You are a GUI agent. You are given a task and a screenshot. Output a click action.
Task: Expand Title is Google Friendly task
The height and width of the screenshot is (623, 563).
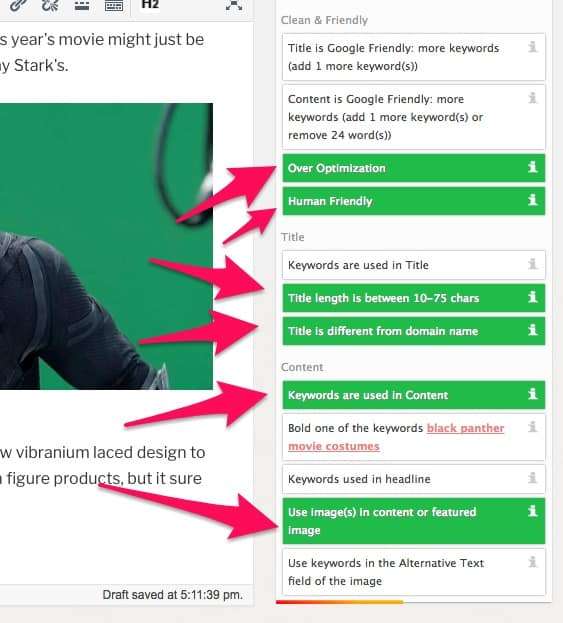pos(414,57)
